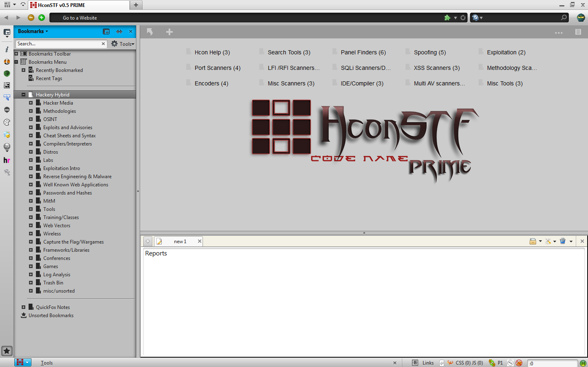Click the bookmark star button below the sidebar
The image size is (588, 367).
point(7,351)
